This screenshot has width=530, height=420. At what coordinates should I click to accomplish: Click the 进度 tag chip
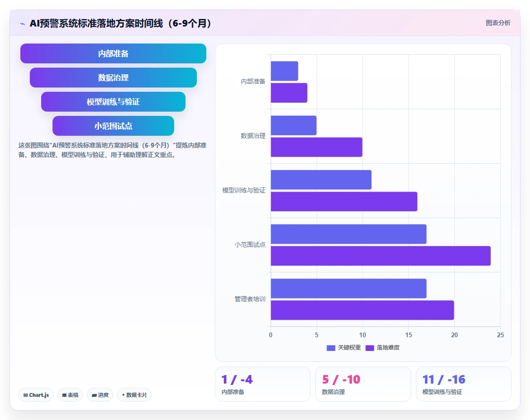click(100, 394)
